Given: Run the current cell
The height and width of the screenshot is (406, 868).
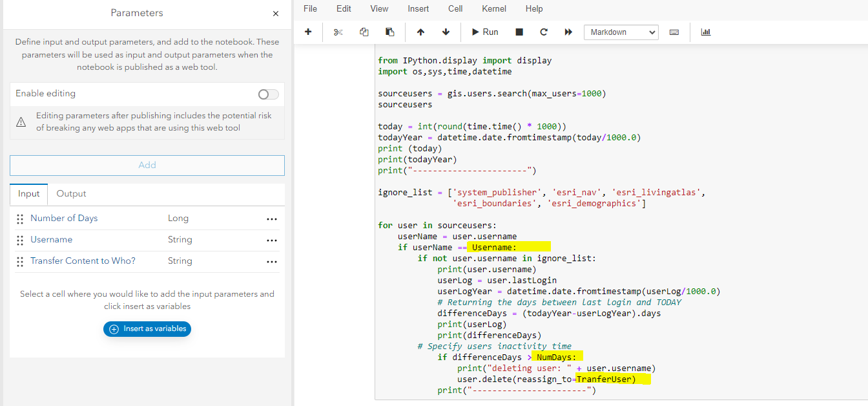Looking at the screenshot, I should [x=485, y=32].
